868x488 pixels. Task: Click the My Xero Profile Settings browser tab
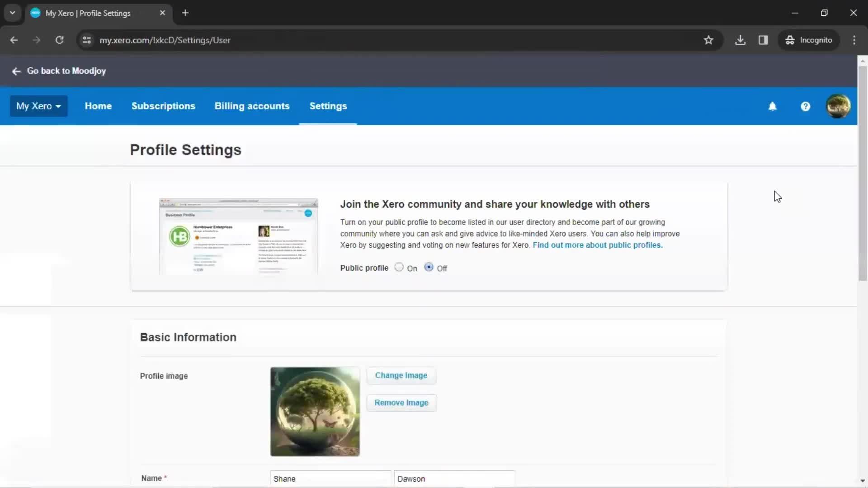99,13
